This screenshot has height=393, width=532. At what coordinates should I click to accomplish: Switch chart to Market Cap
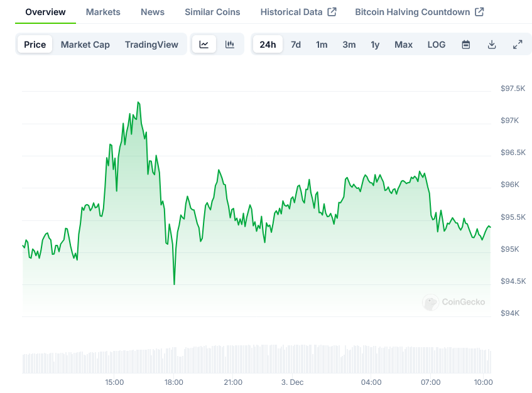coord(85,45)
